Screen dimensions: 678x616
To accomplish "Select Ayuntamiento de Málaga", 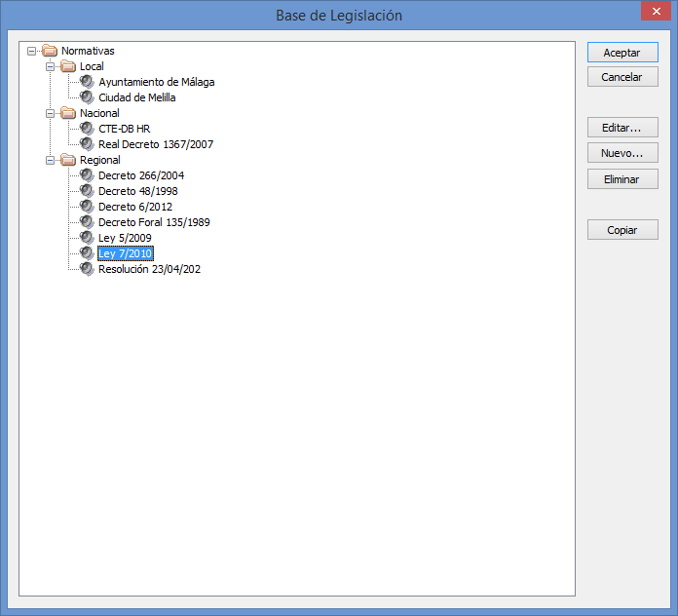I will tap(157, 82).
